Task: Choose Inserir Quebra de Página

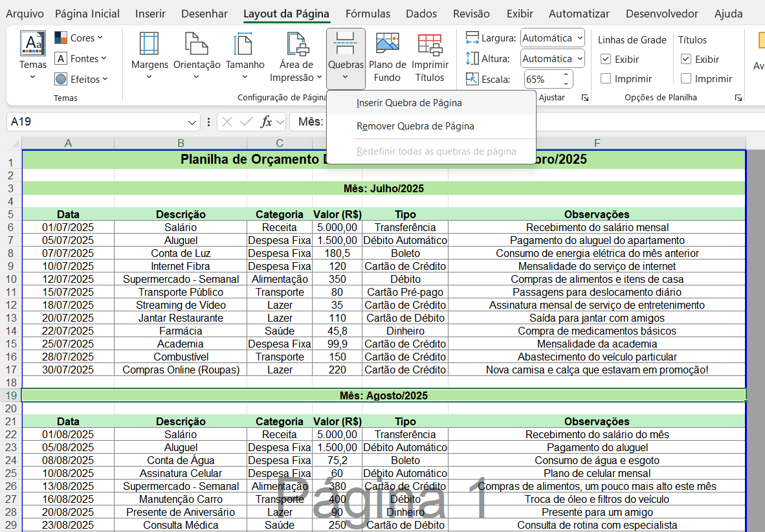Action: 408,102
